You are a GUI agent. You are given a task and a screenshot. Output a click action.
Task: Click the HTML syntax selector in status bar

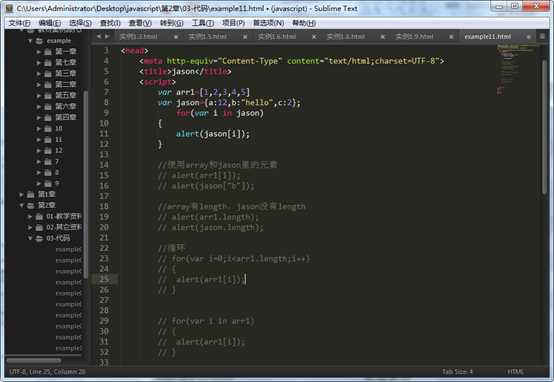click(515, 372)
